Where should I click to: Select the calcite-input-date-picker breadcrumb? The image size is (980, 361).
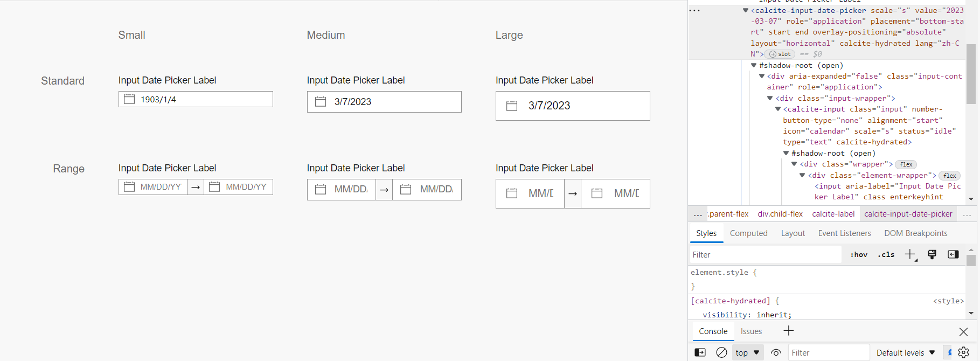[908, 214]
